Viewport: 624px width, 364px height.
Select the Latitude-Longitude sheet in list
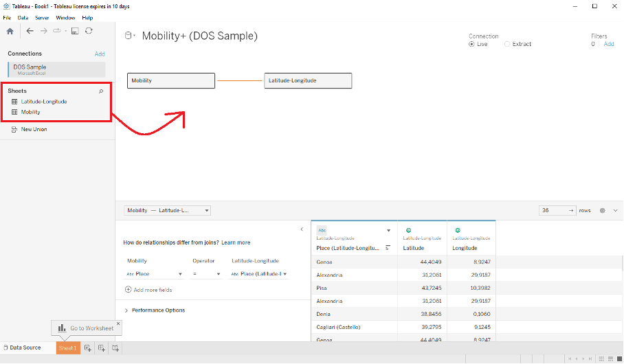tap(44, 102)
